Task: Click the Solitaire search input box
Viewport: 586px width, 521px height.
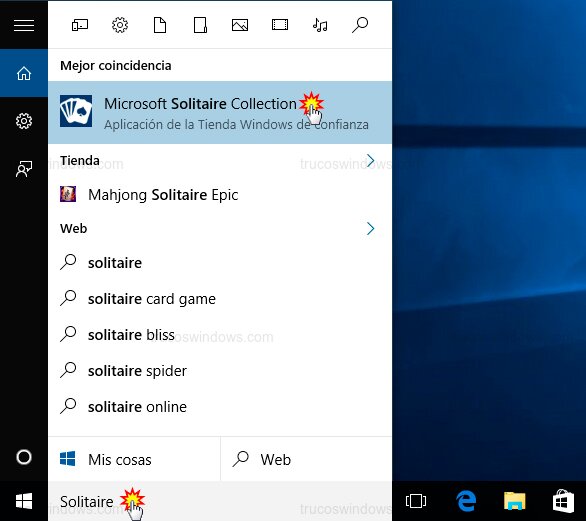Action: [220, 501]
